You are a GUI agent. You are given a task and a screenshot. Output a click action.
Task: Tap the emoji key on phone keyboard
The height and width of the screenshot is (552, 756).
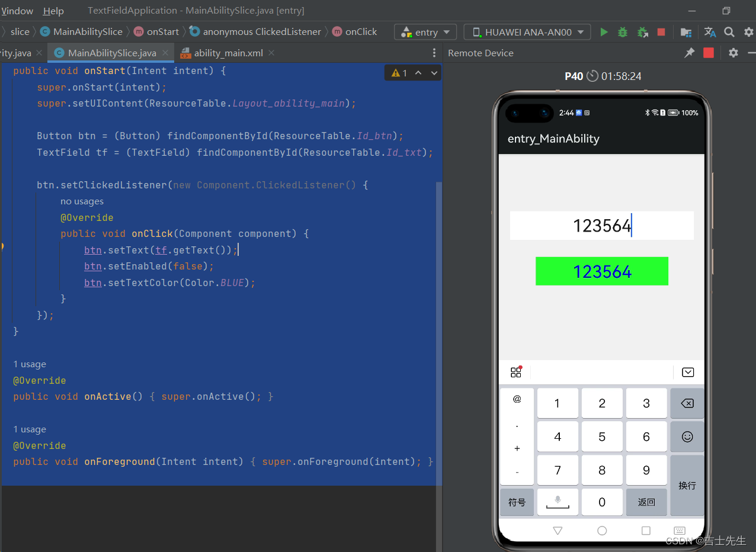(687, 437)
